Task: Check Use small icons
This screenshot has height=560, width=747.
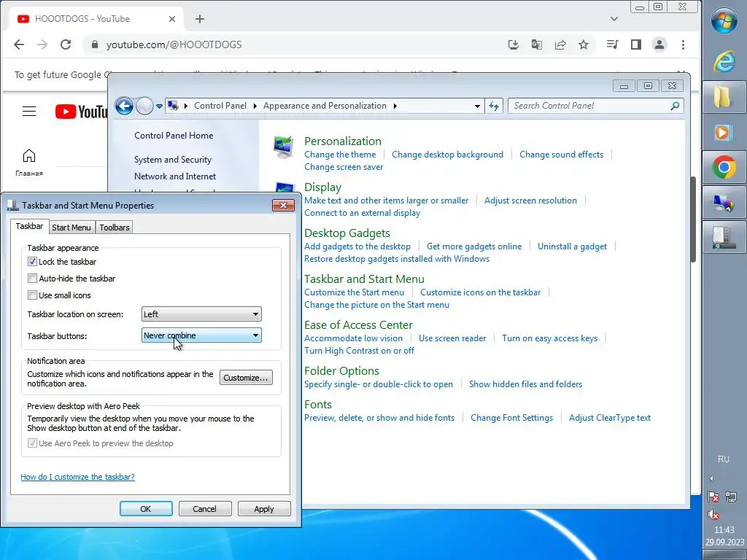Action: click(32, 295)
